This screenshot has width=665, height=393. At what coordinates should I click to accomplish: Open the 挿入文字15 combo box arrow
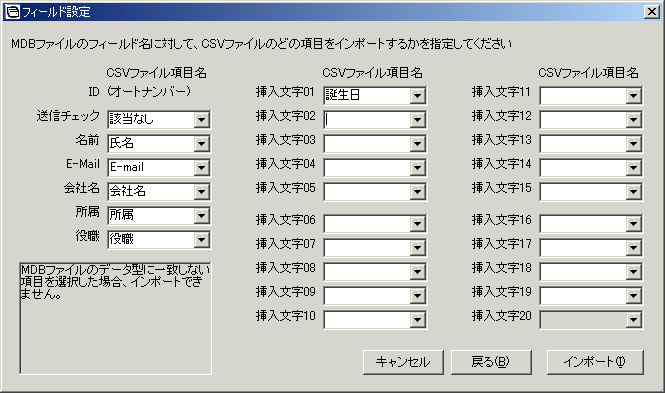[633, 192]
